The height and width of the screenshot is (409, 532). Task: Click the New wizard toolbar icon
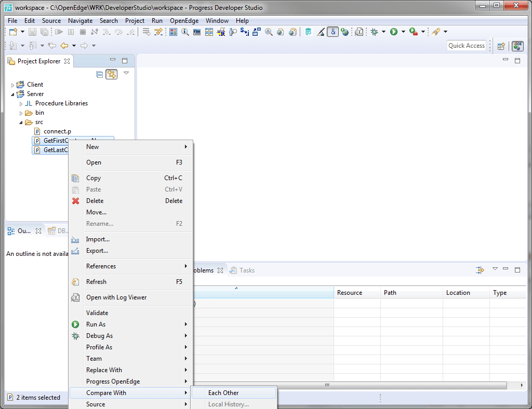click(x=13, y=32)
